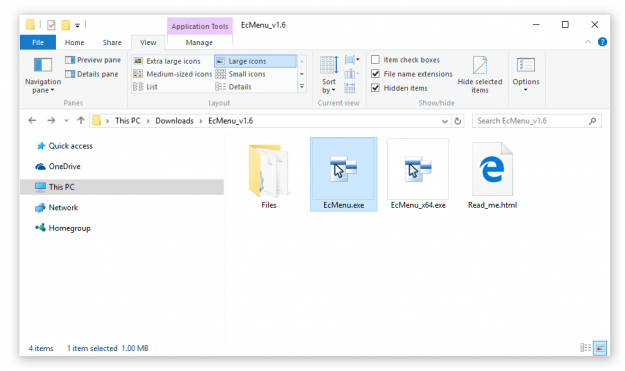Select Large icons layout

pyautogui.click(x=255, y=61)
